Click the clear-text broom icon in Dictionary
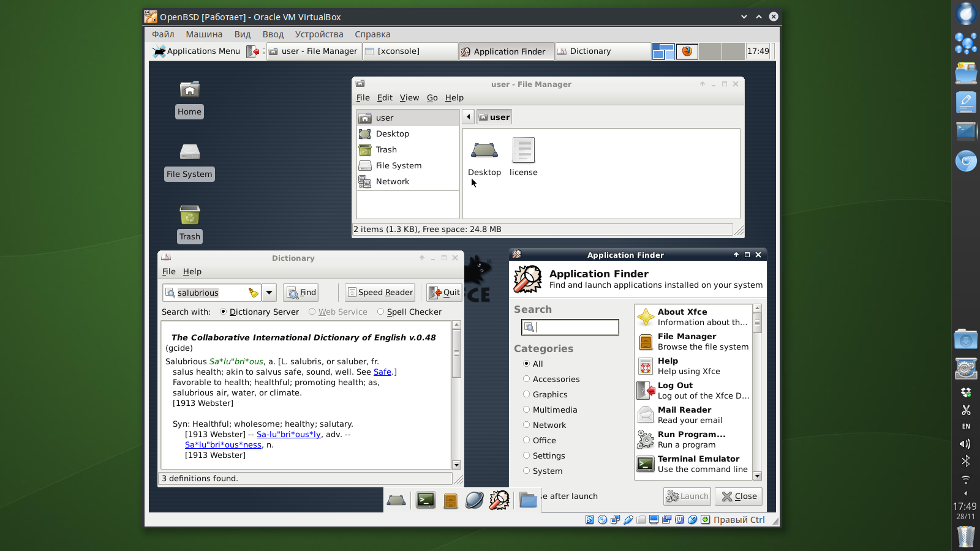The image size is (980, 551). pyautogui.click(x=253, y=293)
